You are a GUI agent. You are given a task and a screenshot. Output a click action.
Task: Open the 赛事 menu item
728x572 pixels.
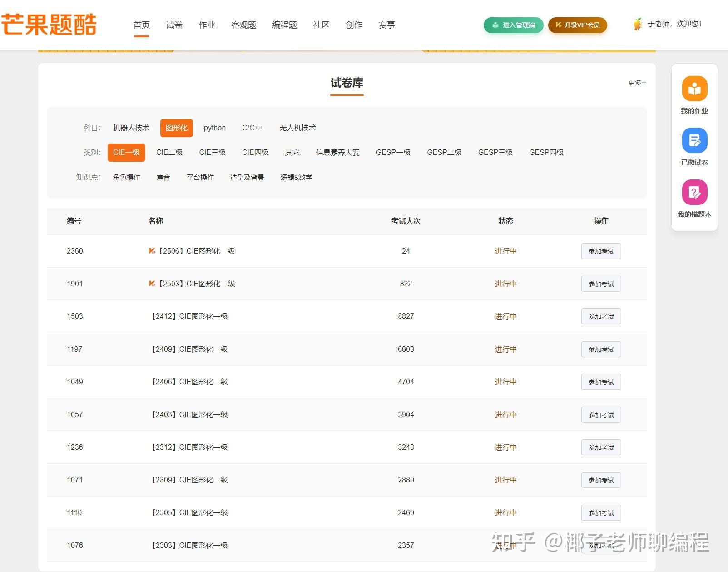(386, 25)
